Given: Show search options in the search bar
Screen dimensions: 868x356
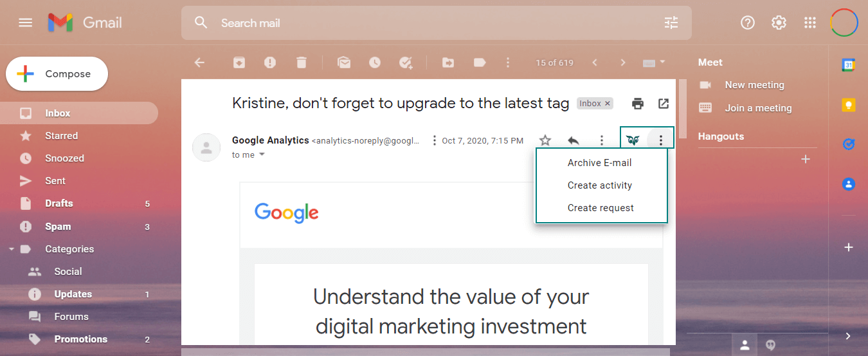Looking at the screenshot, I should [671, 23].
